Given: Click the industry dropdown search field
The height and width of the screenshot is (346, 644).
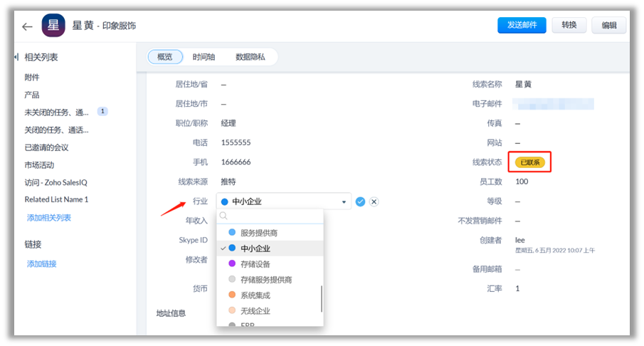Looking at the screenshot, I should coord(274,216).
